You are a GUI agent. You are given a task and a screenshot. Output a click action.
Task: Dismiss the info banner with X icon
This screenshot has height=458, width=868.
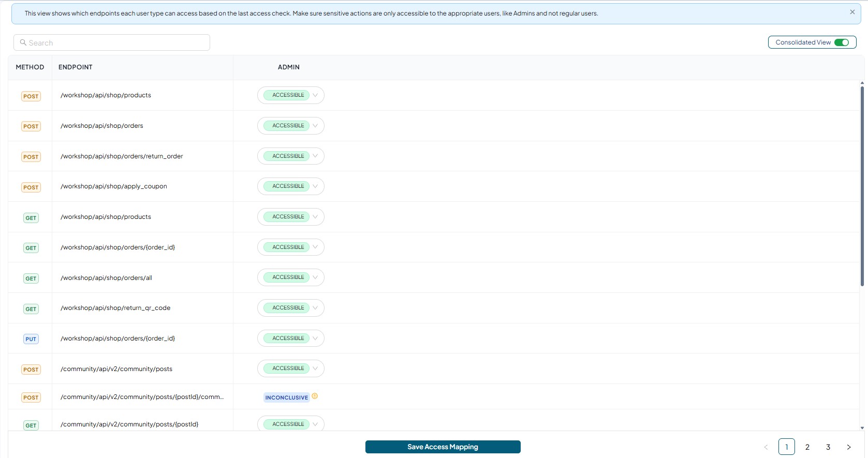click(852, 12)
